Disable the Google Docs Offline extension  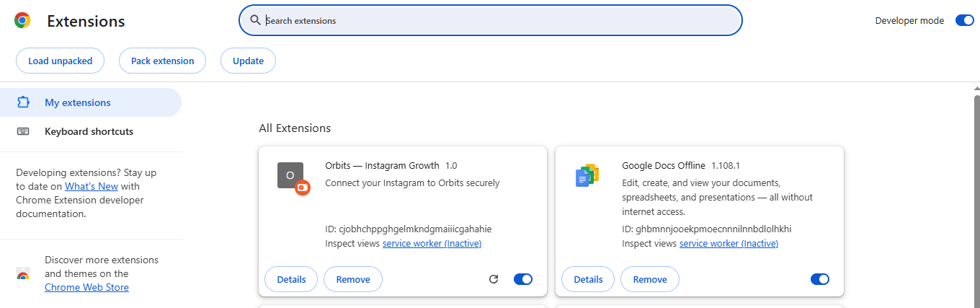pyautogui.click(x=820, y=279)
